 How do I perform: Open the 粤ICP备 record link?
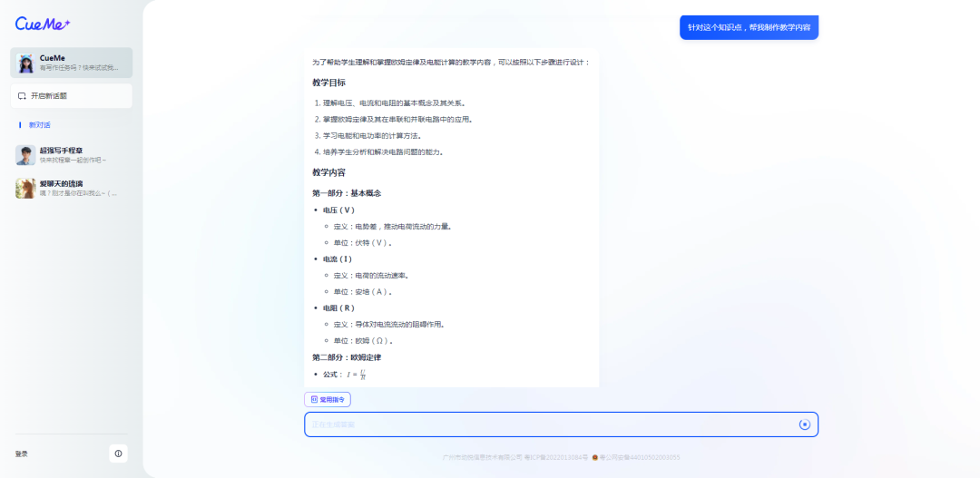pos(555,457)
